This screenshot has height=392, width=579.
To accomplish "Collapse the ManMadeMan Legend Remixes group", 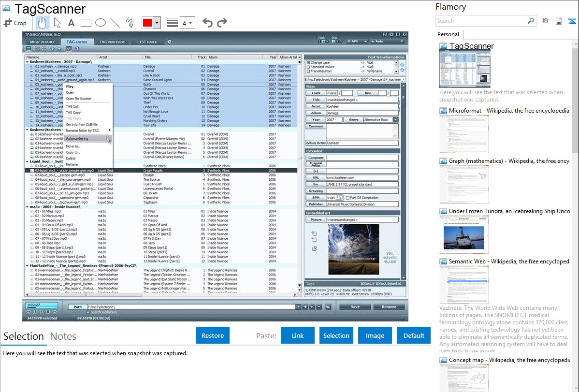I will [x=28, y=266].
